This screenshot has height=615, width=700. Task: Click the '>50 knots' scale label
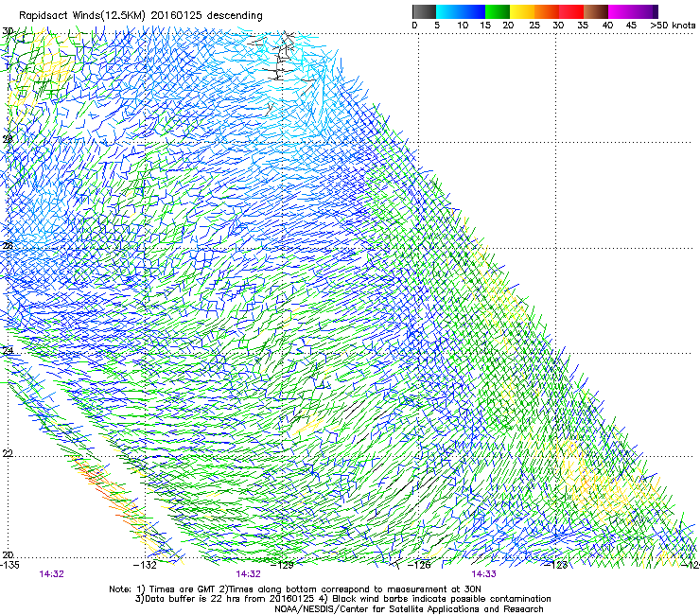[673, 26]
